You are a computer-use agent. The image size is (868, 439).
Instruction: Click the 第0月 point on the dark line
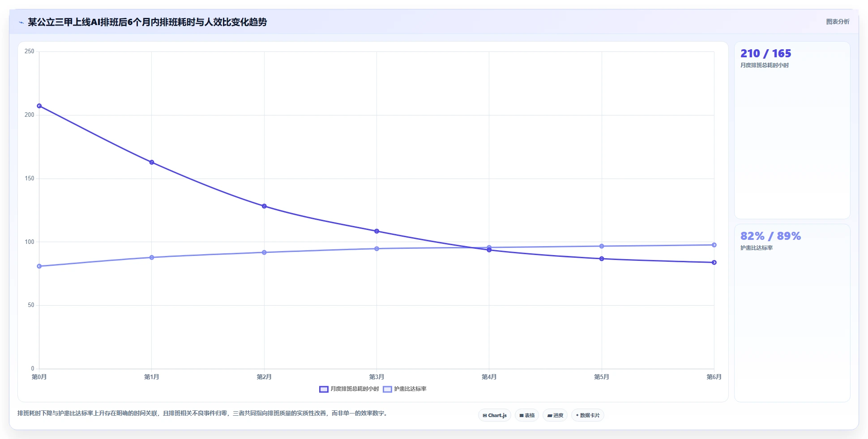(x=39, y=106)
